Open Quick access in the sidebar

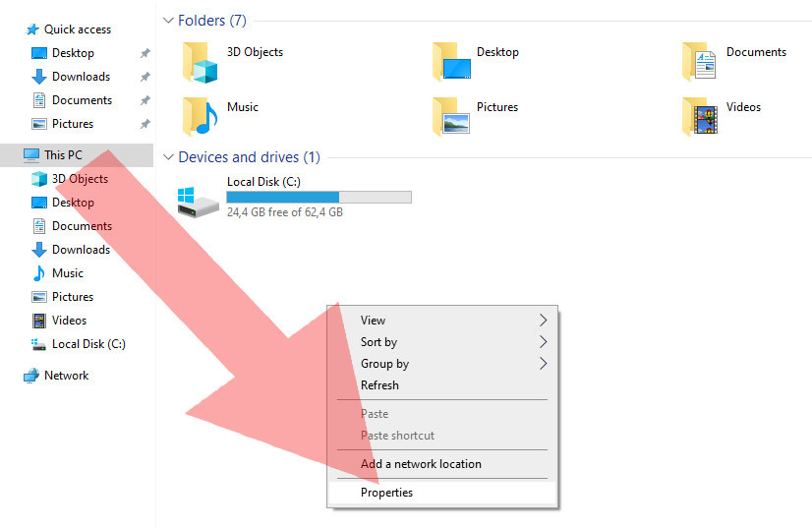pyautogui.click(x=77, y=29)
